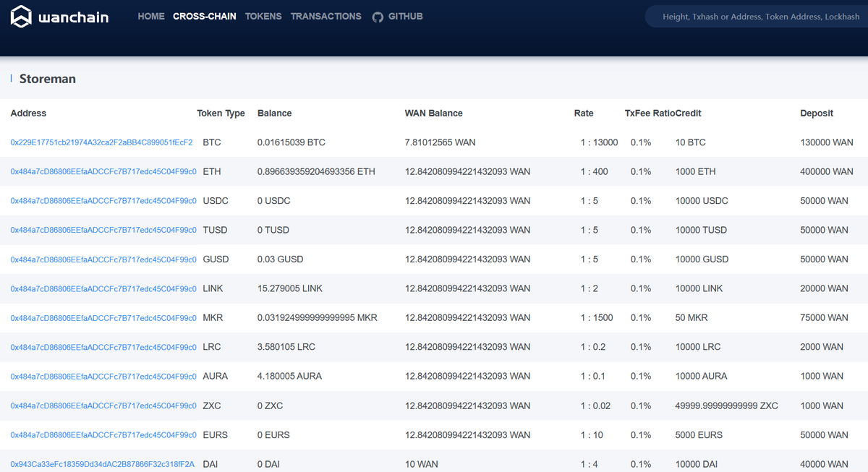Click the Address column header

click(28, 113)
